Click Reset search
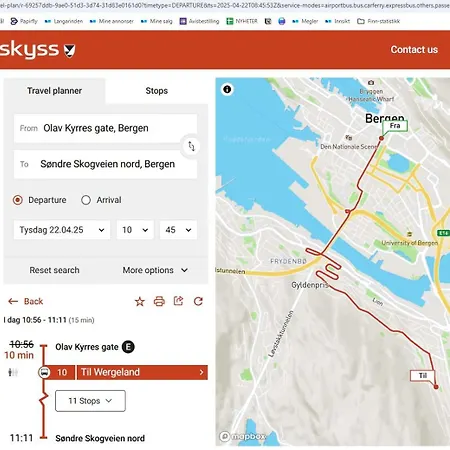 point(54,270)
